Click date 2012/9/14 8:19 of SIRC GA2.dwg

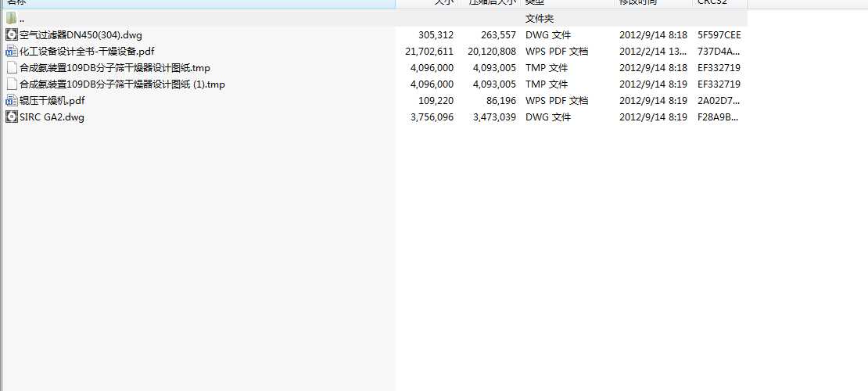tap(653, 117)
